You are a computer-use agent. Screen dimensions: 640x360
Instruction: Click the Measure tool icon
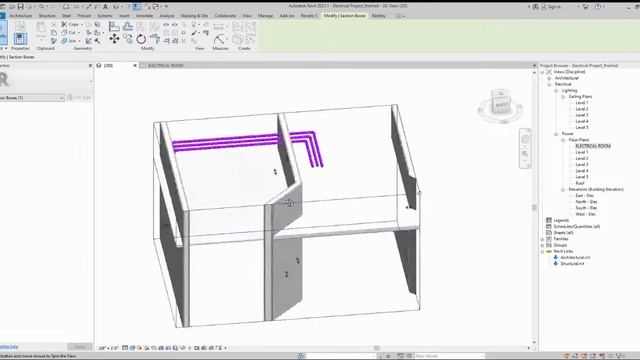[x=219, y=39]
